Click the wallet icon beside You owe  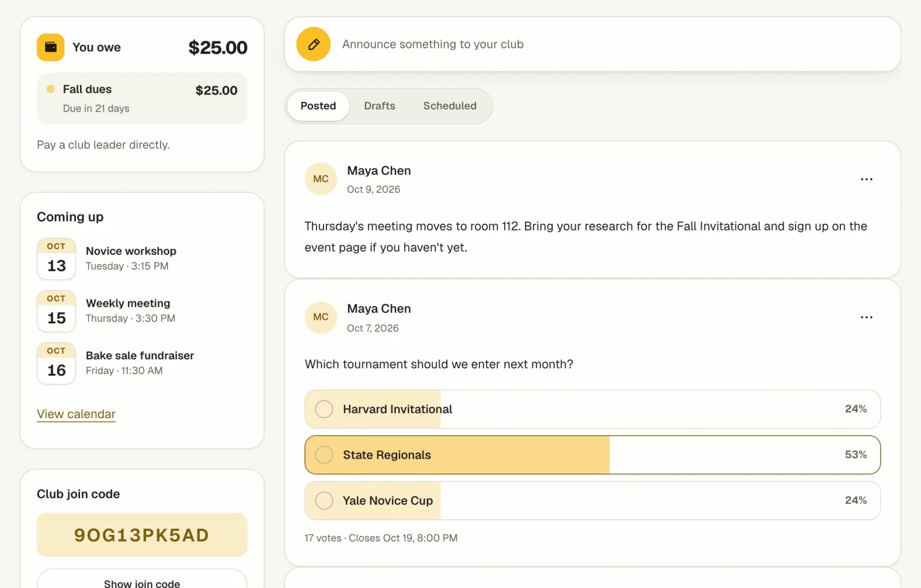[x=51, y=47]
